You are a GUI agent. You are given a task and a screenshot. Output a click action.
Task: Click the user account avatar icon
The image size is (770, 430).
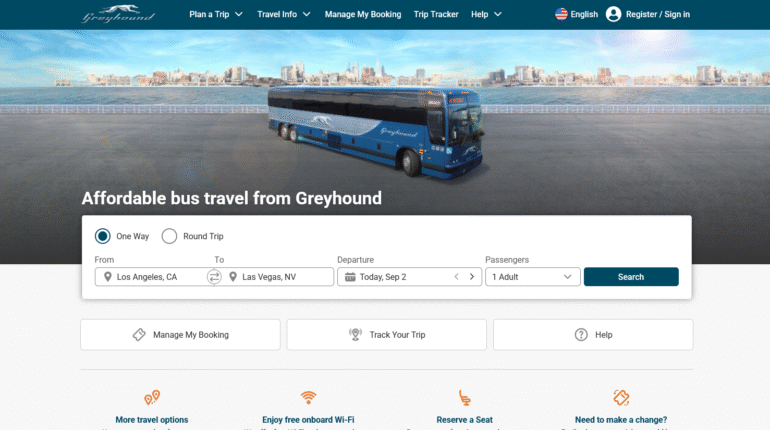(613, 14)
